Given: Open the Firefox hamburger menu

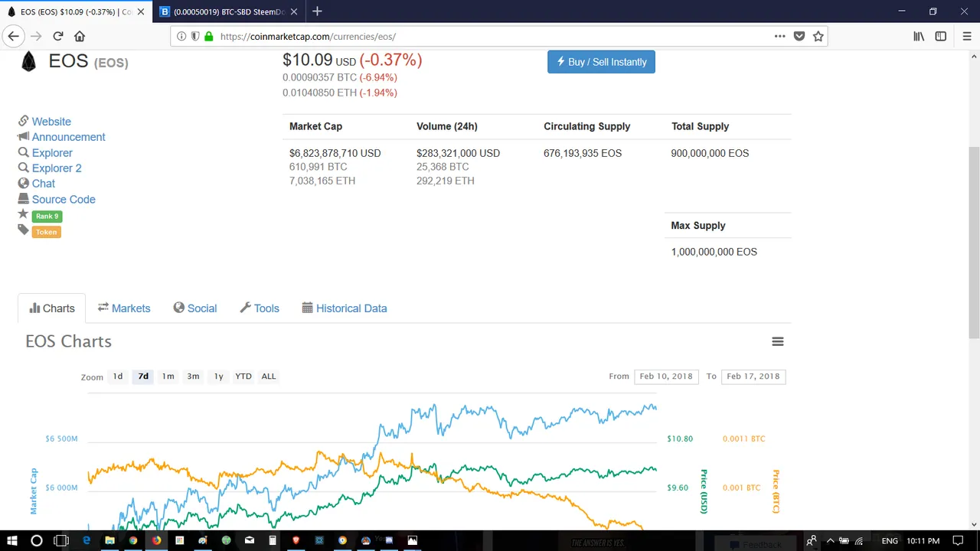Looking at the screenshot, I should (967, 36).
